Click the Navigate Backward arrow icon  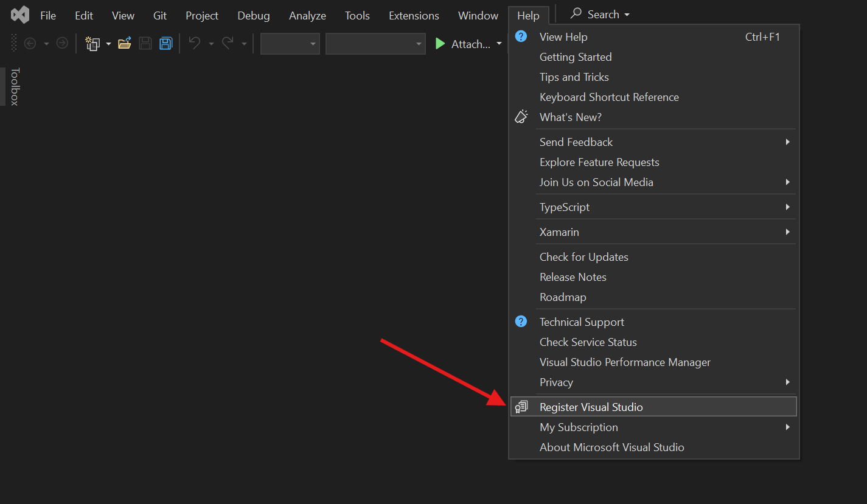pyautogui.click(x=29, y=43)
